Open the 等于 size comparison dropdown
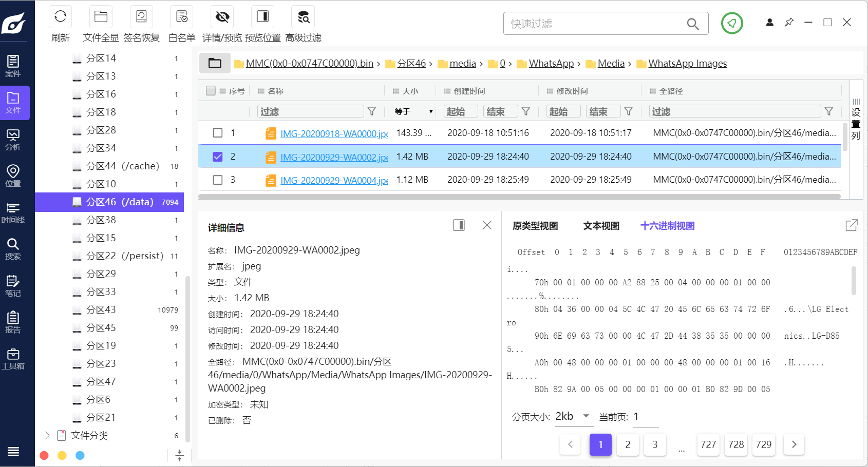 [x=413, y=111]
